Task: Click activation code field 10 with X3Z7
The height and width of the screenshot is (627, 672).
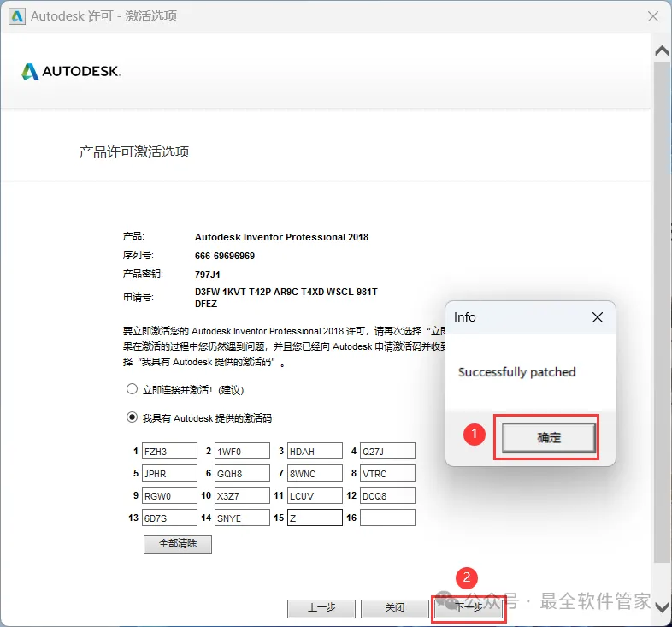Action: (242, 496)
